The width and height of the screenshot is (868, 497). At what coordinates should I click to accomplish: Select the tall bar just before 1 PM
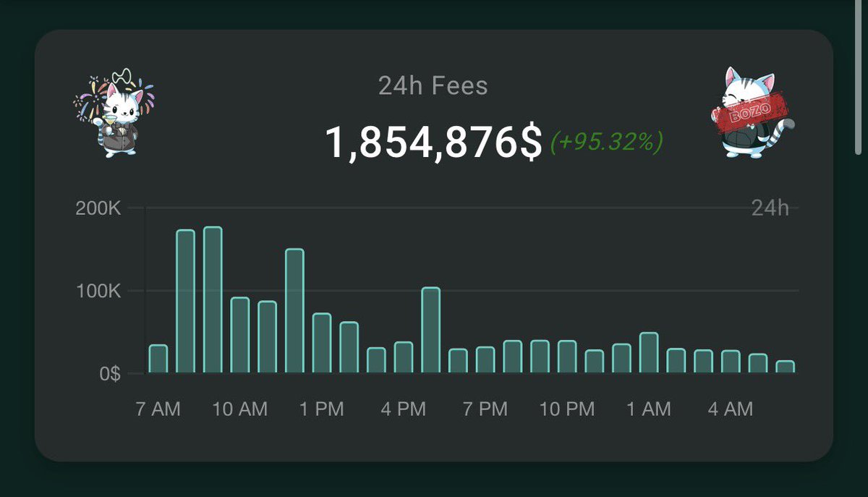[x=294, y=311]
